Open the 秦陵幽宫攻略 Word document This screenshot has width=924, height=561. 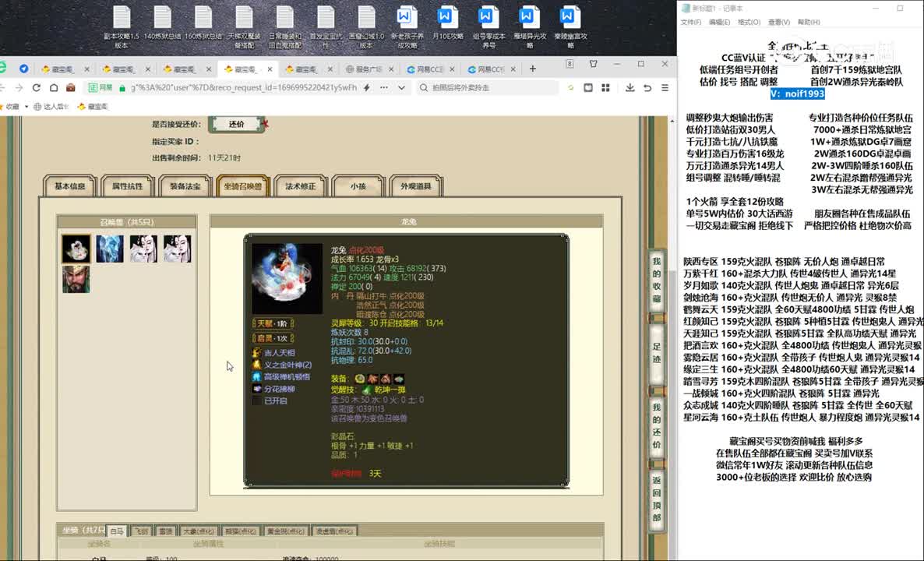pyautogui.click(x=570, y=27)
